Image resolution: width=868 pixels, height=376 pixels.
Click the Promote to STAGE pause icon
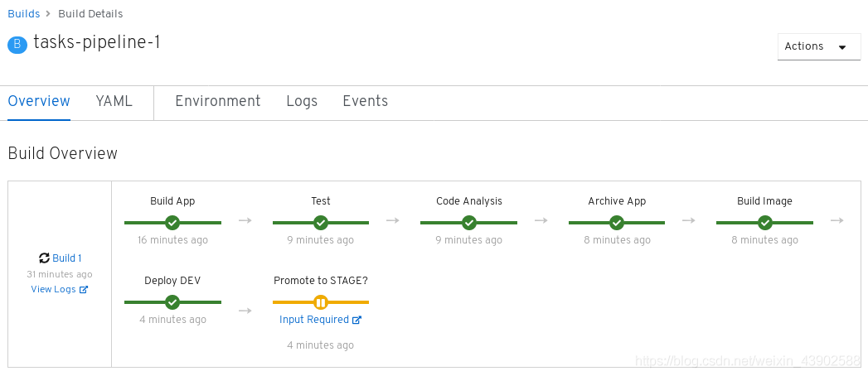click(321, 302)
